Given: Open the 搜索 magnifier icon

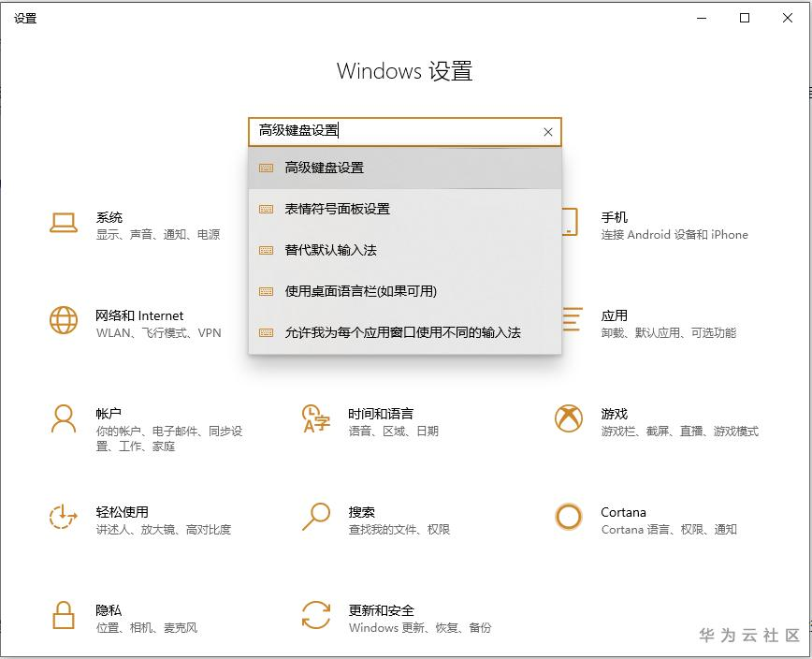Looking at the screenshot, I should point(316,517).
